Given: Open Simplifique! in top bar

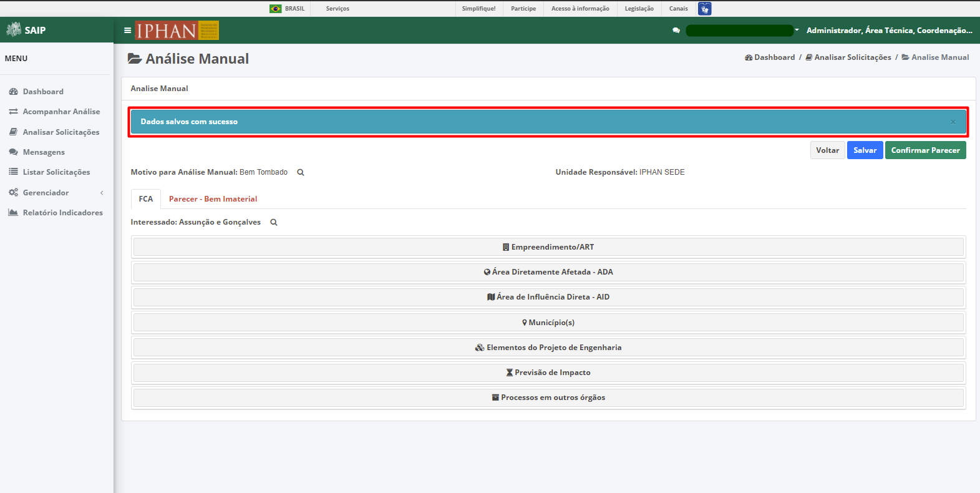Looking at the screenshot, I should (479, 9).
